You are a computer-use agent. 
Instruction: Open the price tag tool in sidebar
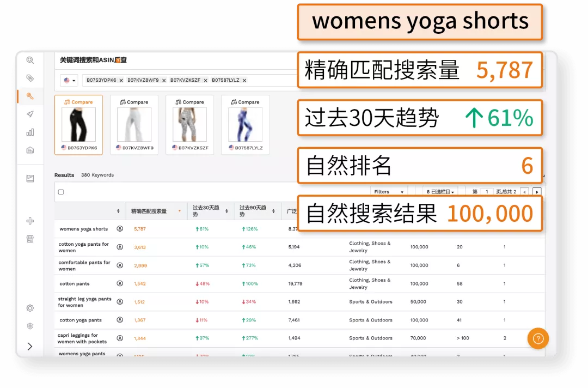(30, 78)
